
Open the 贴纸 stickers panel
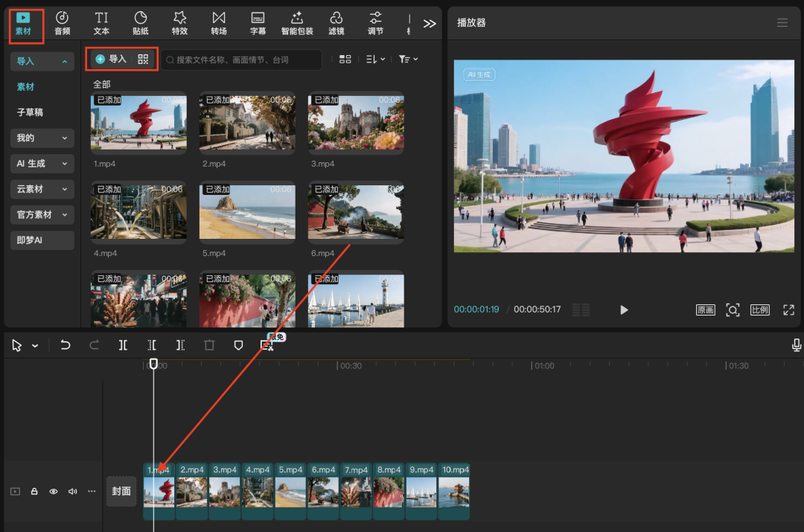pos(140,23)
